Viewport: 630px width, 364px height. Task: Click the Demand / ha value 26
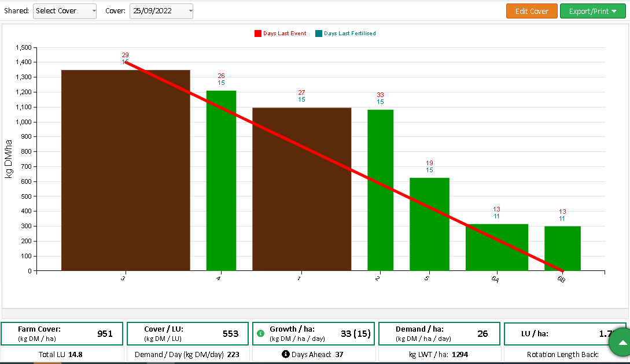(x=482, y=334)
